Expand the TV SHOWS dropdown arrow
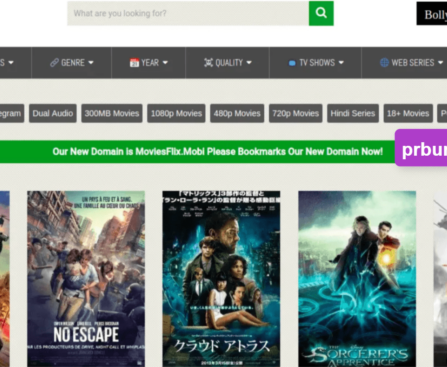 tap(341, 63)
